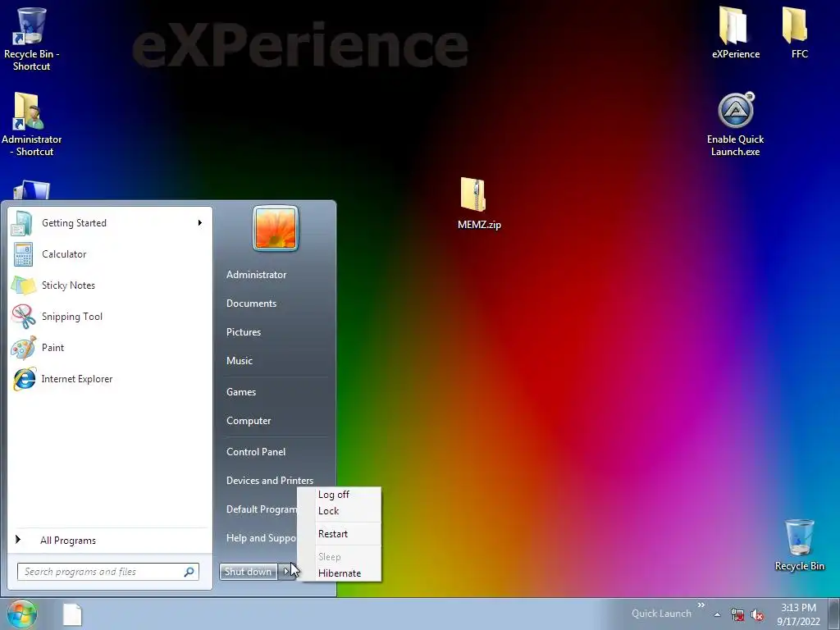Click the Internet Explorer icon
Viewport: 840px width, 630px height.
click(24, 379)
